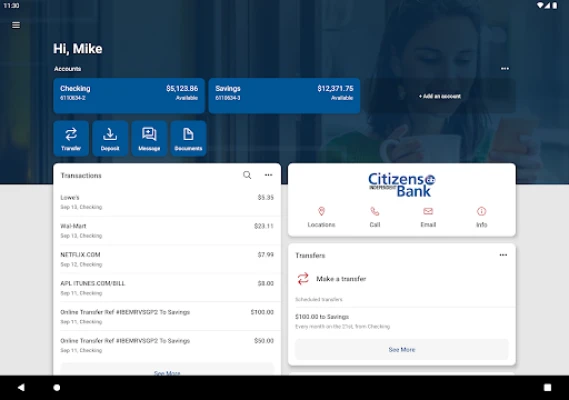Tap the Call phone icon

coord(375,211)
